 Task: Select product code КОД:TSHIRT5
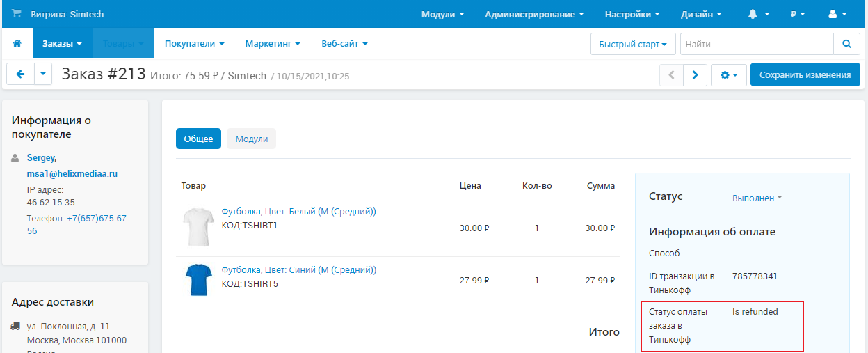tap(249, 283)
